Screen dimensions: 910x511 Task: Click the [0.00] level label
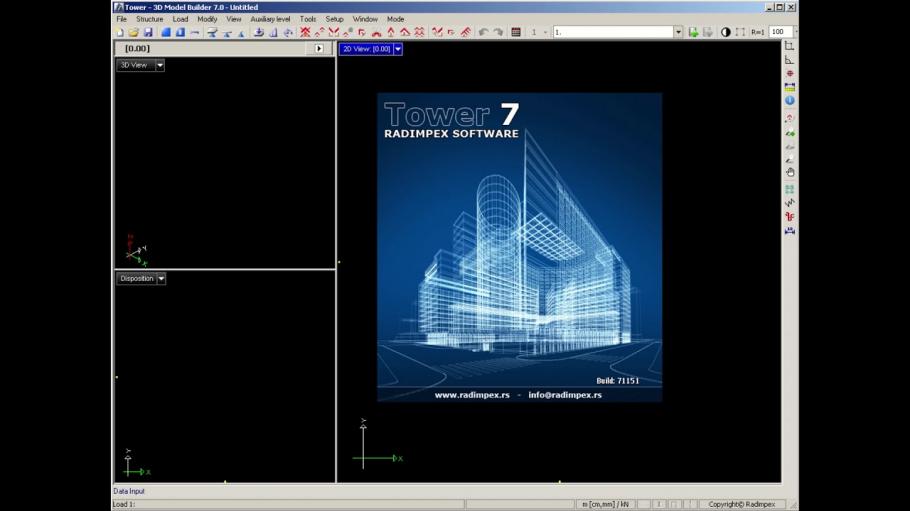(138, 49)
